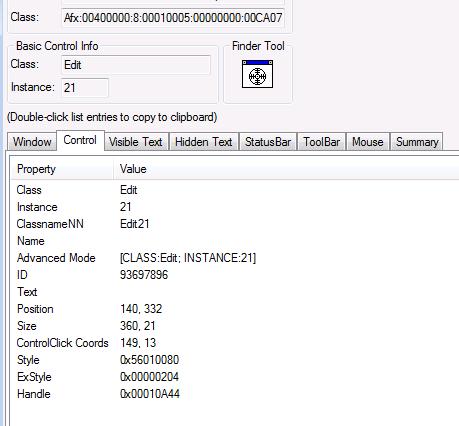Screen dimensions: 459x426
Task: Click the window Class field starting with Afx
Action: tap(173, 17)
